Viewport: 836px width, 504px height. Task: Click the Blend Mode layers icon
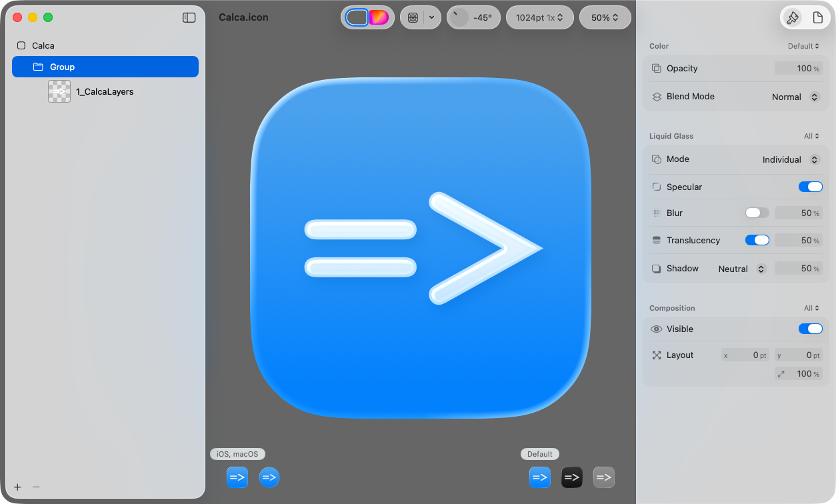pos(657,96)
